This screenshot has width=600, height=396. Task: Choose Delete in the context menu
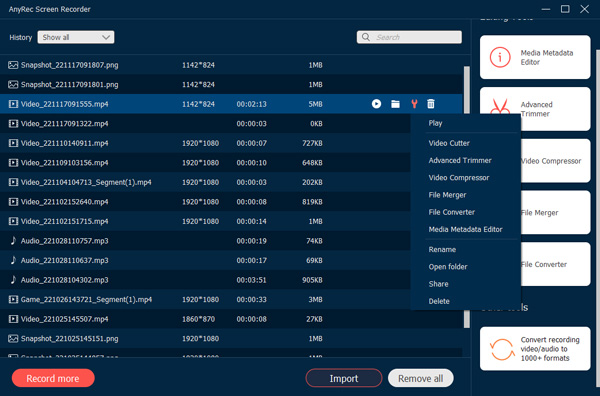439,301
